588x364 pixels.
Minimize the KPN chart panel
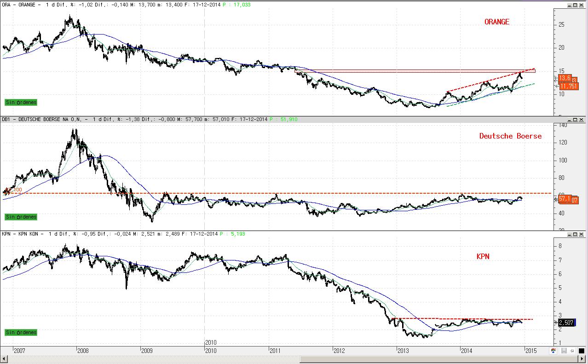click(570, 235)
